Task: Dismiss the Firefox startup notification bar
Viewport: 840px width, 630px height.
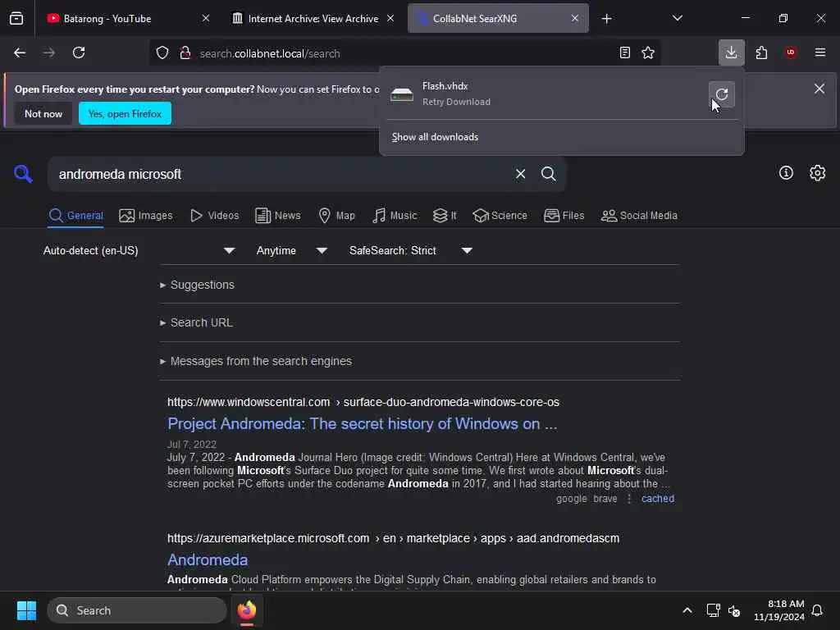Action: click(819, 89)
